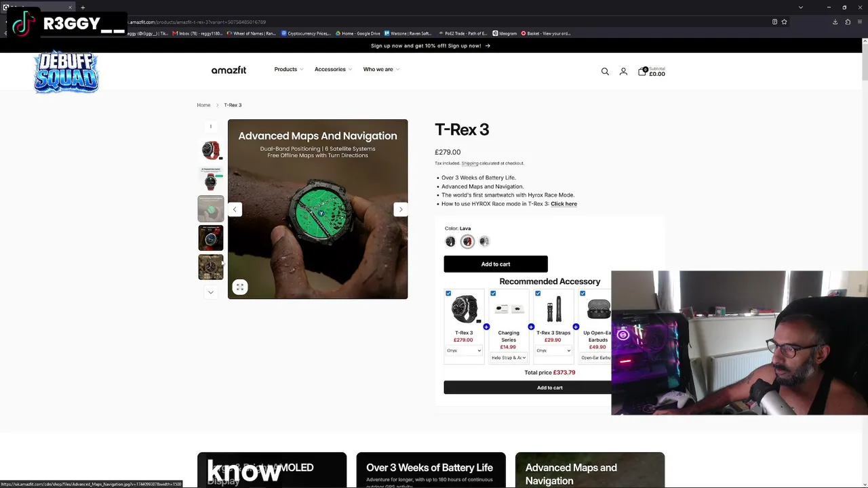Image resolution: width=868 pixels, height=488 pixels.
Task: Show the next product image
Action: (401, 209)
